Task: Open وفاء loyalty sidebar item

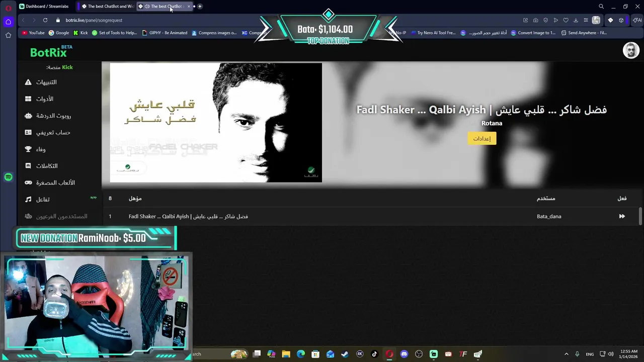Action: click(41, 149)
